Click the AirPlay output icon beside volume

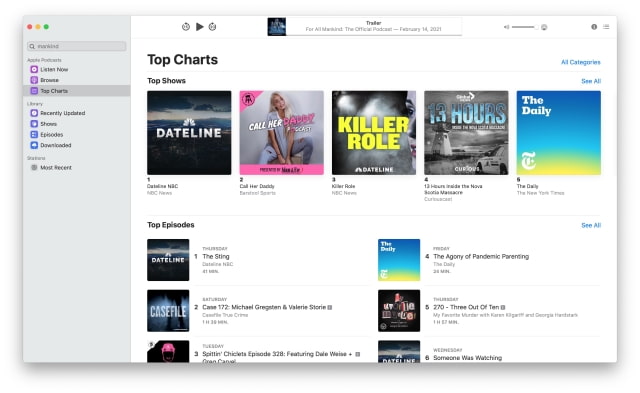pos(544,27)
